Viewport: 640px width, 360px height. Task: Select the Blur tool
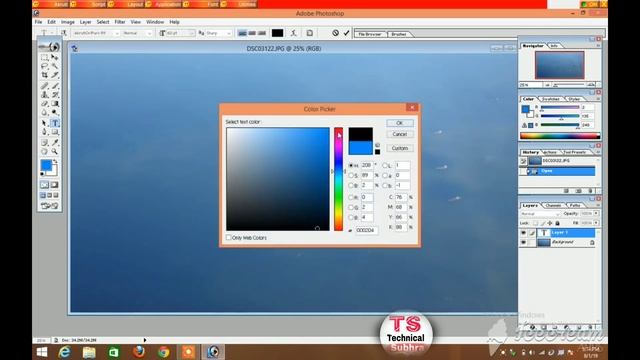[x=44, y=113]
